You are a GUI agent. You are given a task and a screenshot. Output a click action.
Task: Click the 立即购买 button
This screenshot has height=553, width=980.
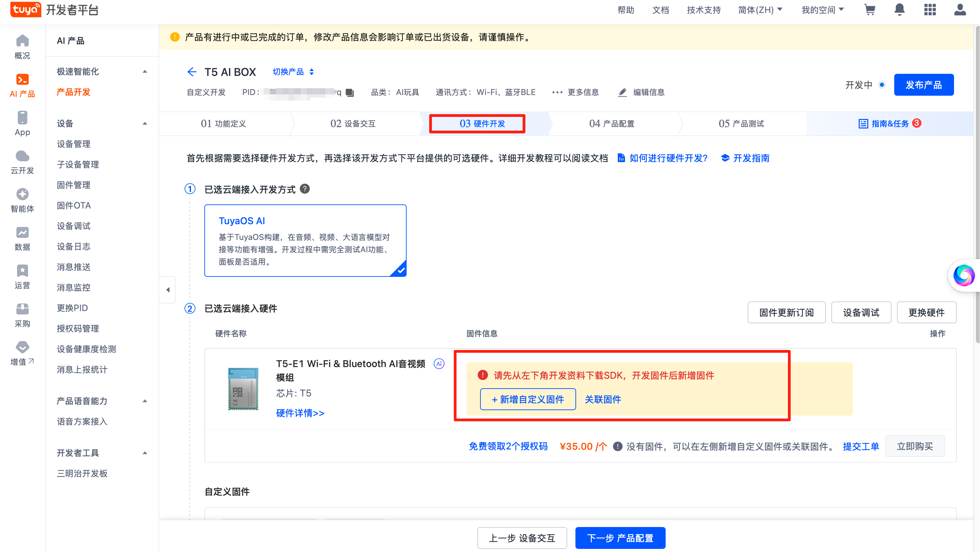click(915, 446)
